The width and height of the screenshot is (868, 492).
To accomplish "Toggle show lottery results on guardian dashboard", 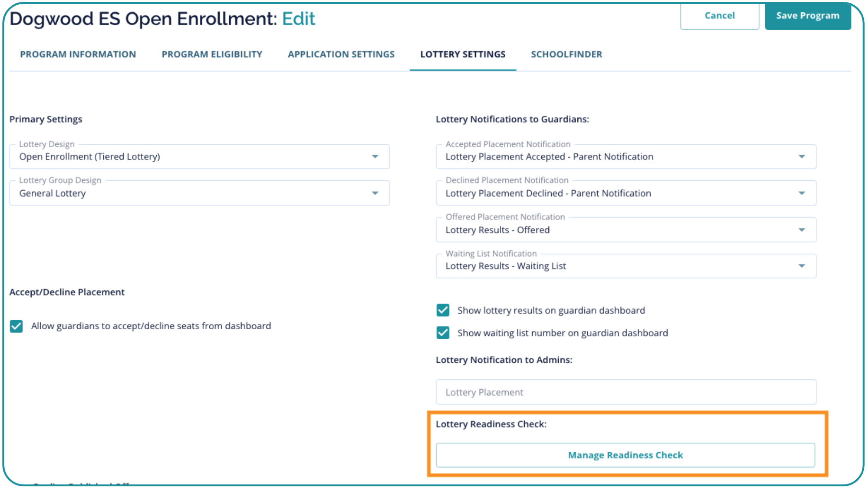I will point(443,310).
